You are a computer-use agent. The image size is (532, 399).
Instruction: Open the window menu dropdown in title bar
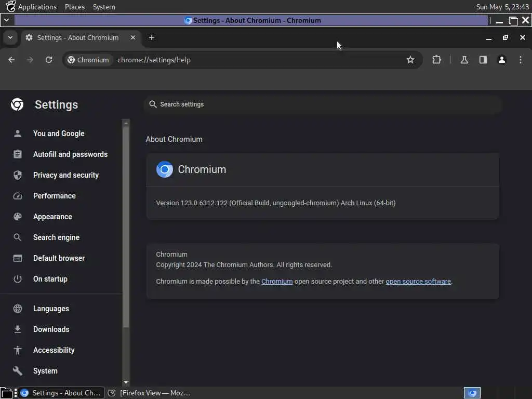[6, 20]
